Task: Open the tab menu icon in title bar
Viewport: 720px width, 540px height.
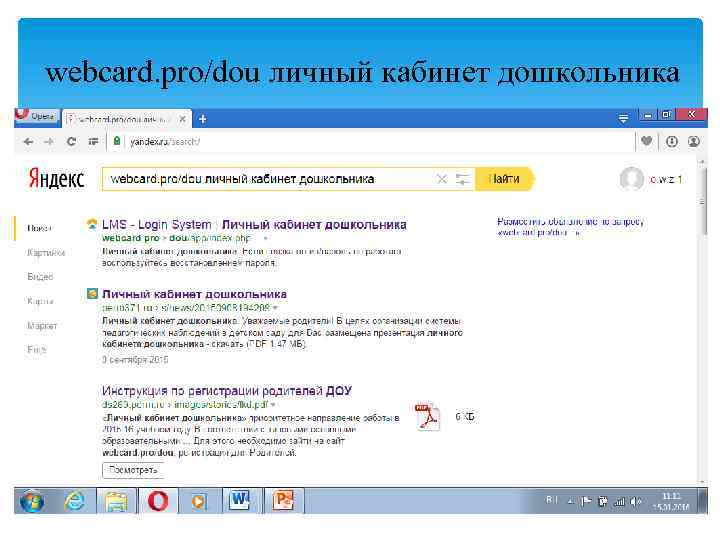Action: pos(623,119)
